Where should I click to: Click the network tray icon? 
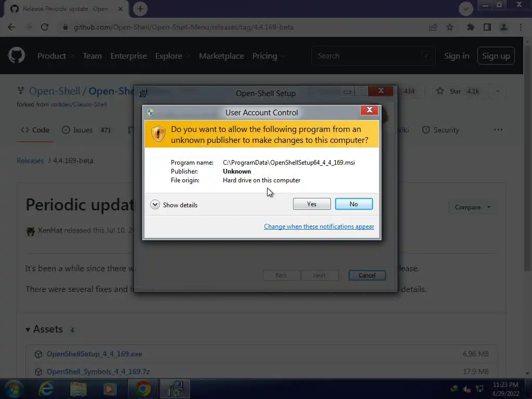click(x=480, y=389)
